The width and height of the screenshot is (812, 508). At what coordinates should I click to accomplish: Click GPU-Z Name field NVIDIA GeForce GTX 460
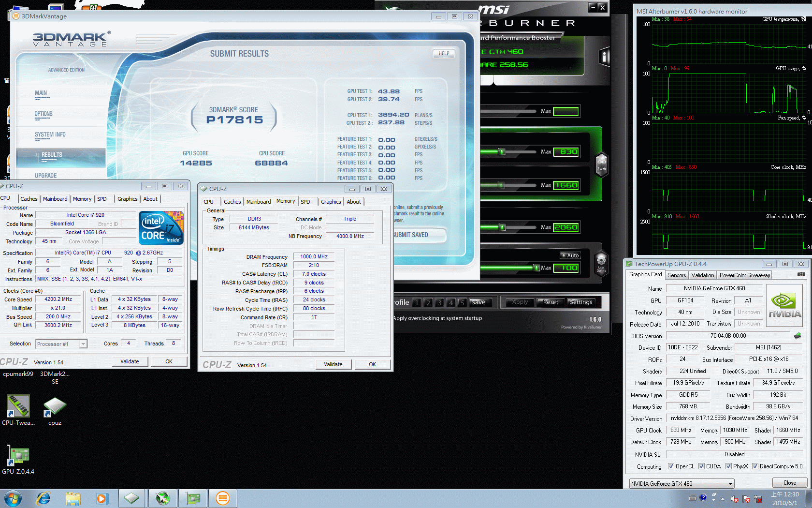coord(714,288)
